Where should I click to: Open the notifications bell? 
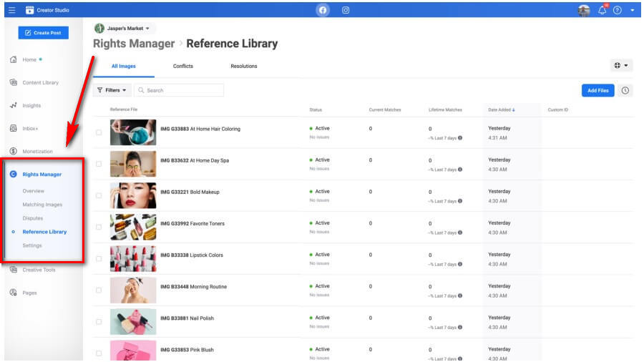602,10
